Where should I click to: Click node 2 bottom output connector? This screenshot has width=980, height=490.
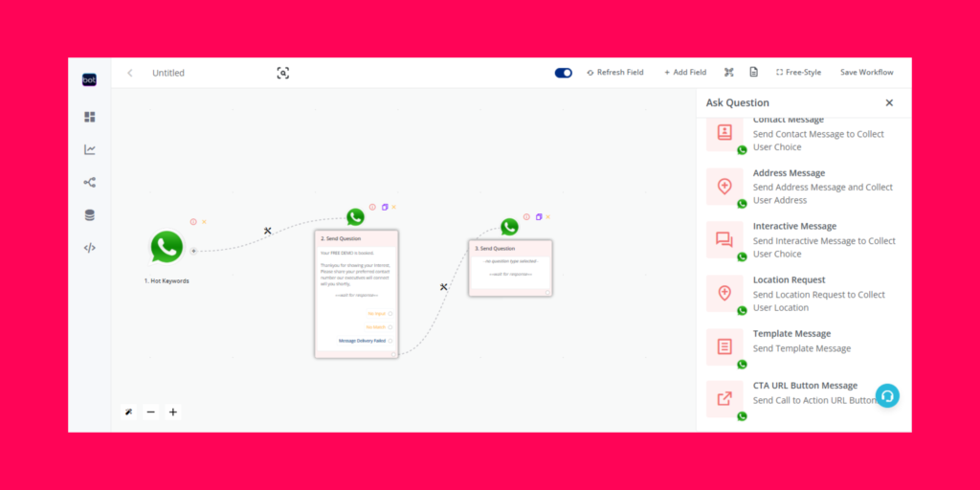(393, 354)
